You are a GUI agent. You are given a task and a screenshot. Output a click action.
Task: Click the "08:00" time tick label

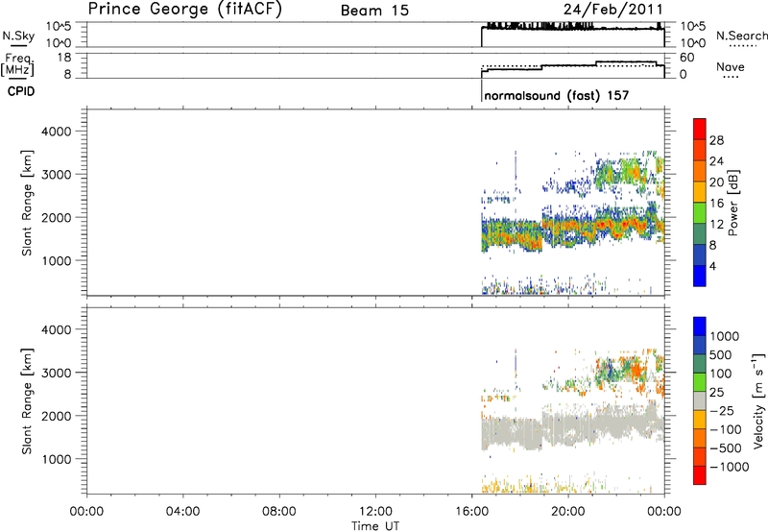pos(279,512)
